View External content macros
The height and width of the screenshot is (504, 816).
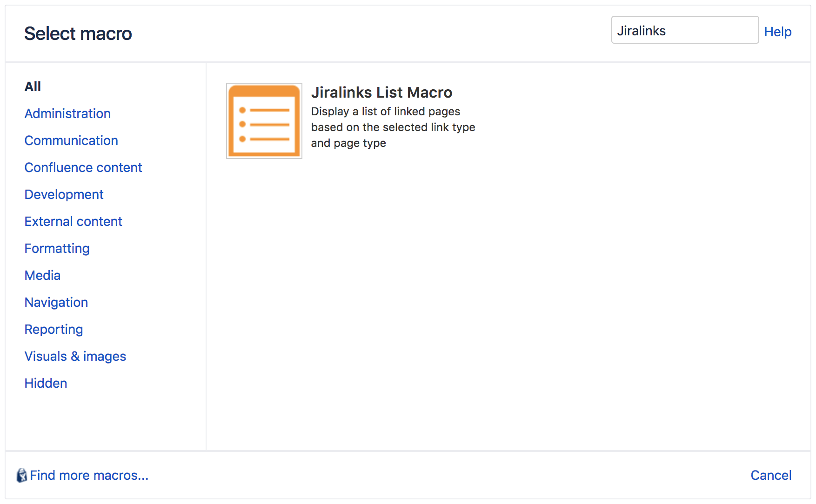[73, 221]
